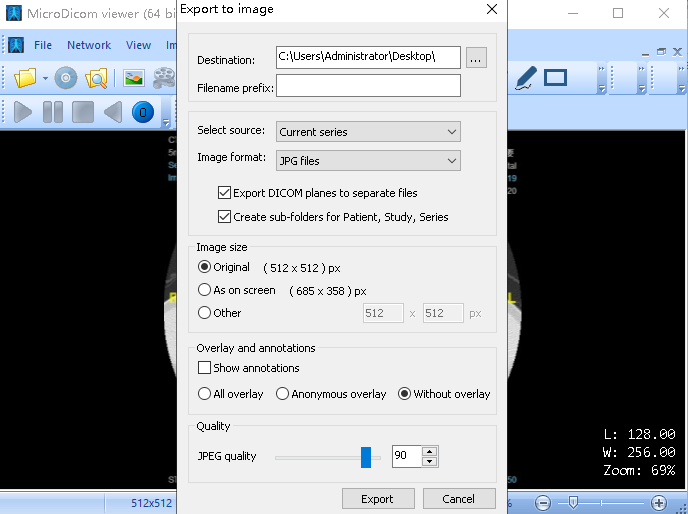Select the As on screen size option

coord(204,290)
